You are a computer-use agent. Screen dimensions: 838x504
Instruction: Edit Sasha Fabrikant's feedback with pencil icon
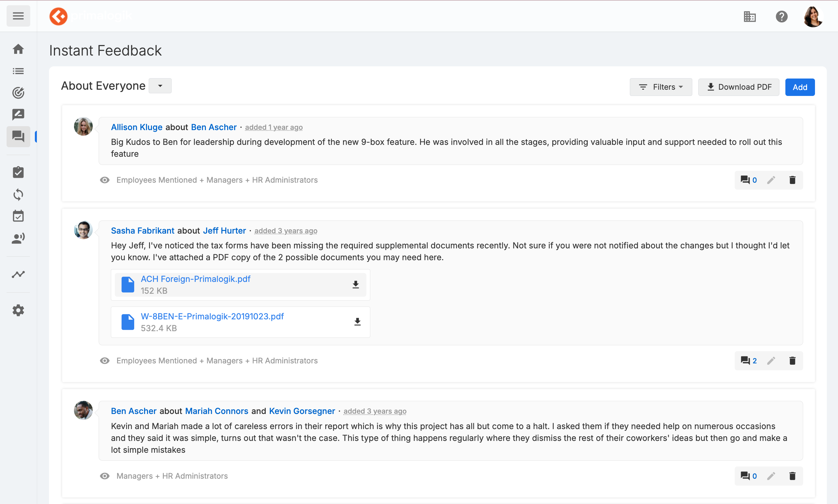[x=771, y=361]
